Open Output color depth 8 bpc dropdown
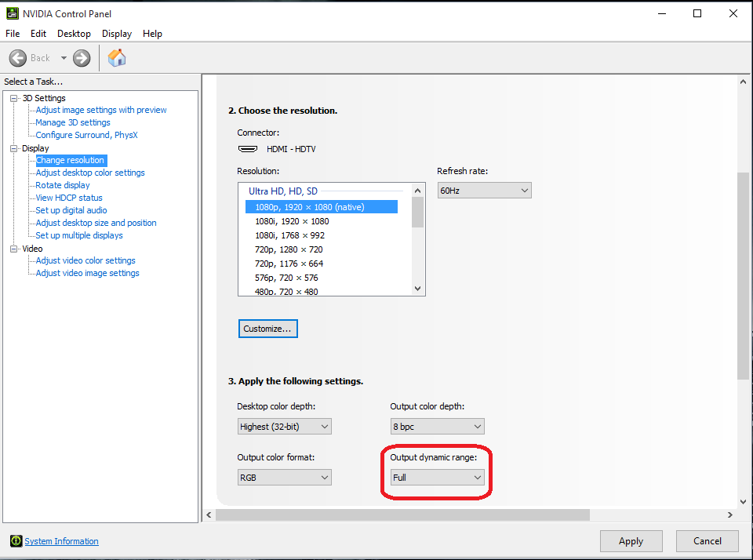Screen dimensions: 753x560 point(437,427)
